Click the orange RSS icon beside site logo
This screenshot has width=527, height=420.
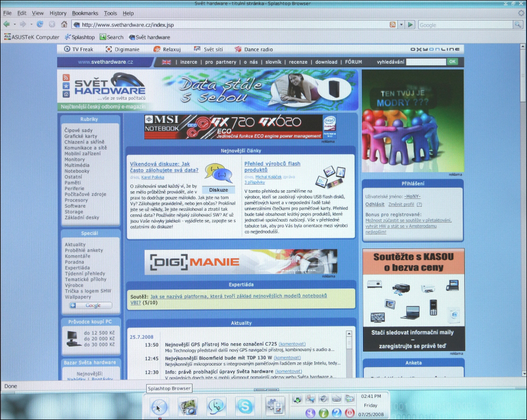[x=66, y=78]
